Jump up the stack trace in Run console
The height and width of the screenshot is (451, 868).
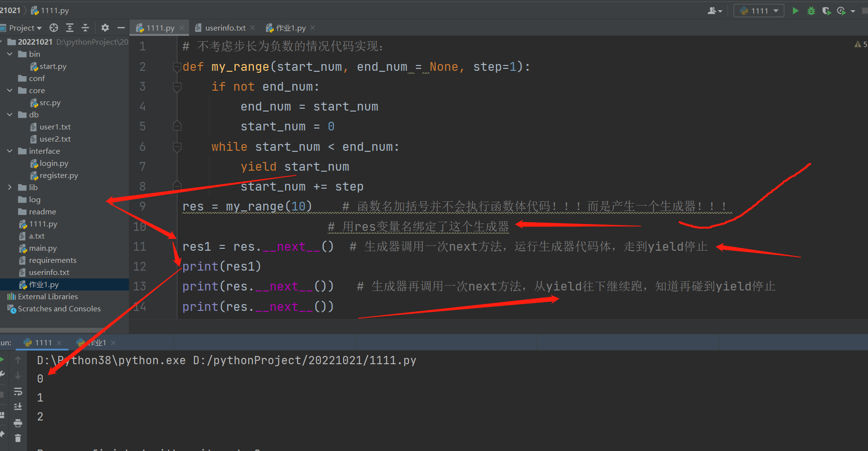pyautogui.click(x=18, y=360)
